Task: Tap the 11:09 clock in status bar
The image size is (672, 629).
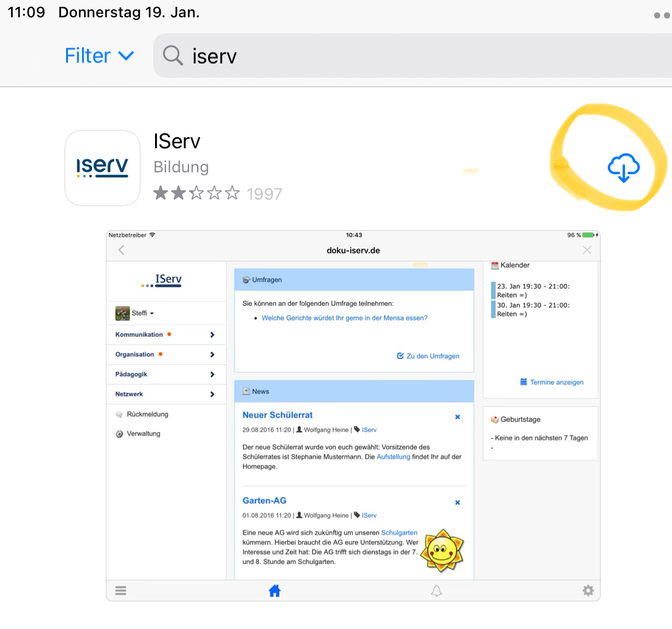Action: 26,12
